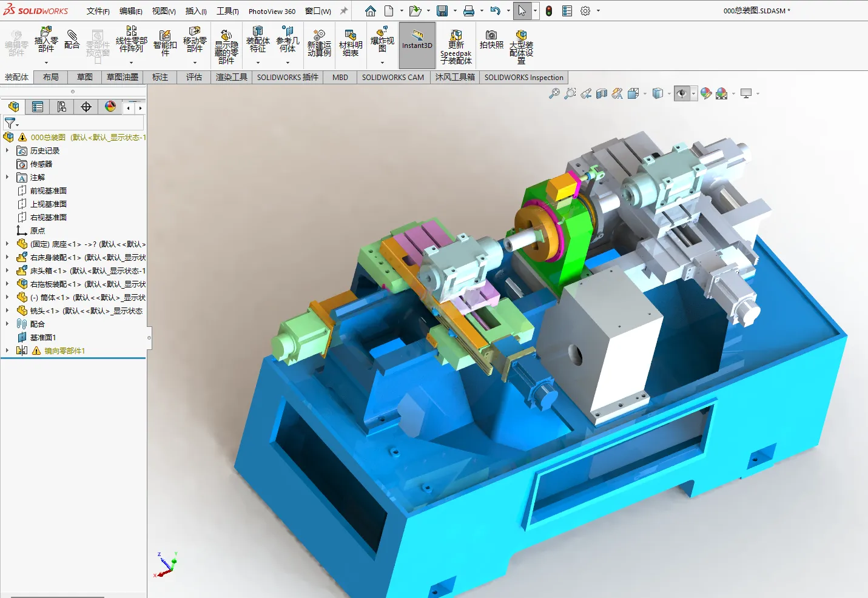The image size is (868, 598).
Task: Click the Section View icon
Action: pyautogui.click(x=602, y=93)
